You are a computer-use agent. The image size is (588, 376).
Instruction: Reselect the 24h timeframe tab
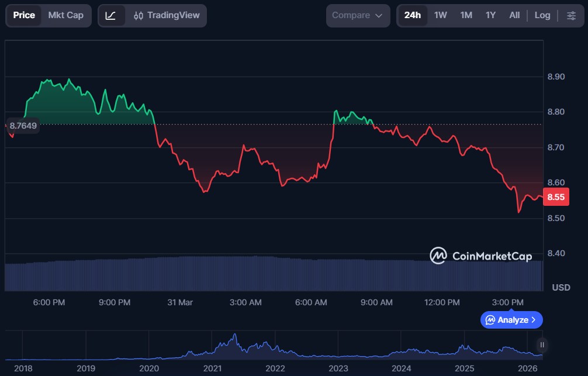[x=413, y=15]
